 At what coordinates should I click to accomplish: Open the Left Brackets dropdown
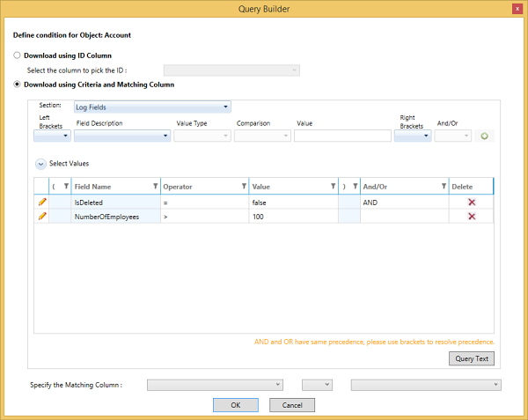click(x=52, y=136)
